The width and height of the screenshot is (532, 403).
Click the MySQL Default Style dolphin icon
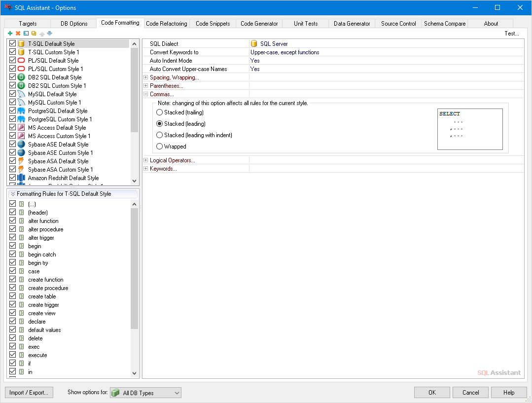coord(21,94)
